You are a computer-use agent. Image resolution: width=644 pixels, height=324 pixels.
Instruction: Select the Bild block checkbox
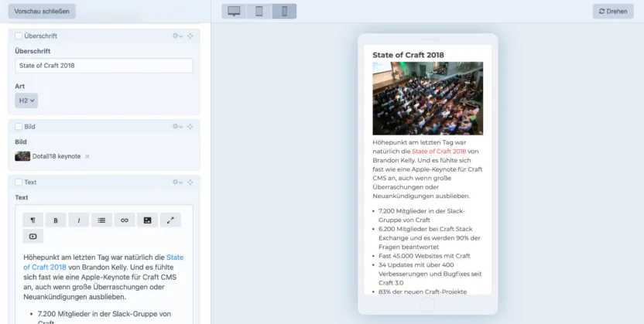19,126
